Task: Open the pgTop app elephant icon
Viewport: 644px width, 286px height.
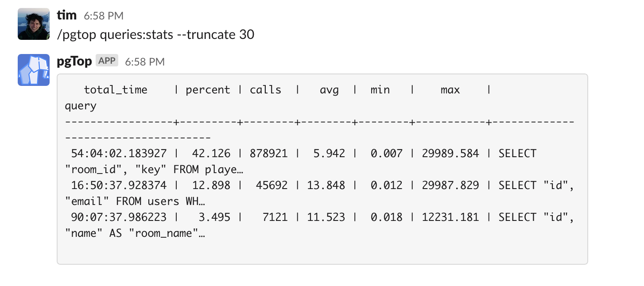Action: (x=33, y=70)
